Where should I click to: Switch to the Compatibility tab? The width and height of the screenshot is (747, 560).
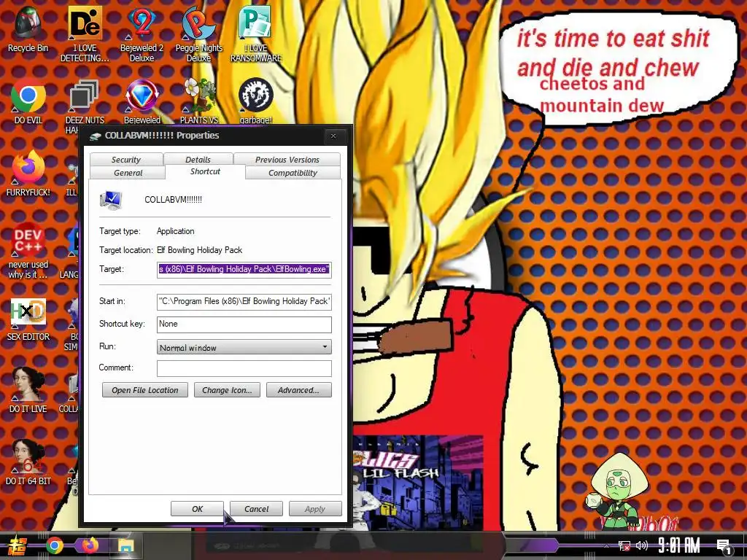point(293,173)
